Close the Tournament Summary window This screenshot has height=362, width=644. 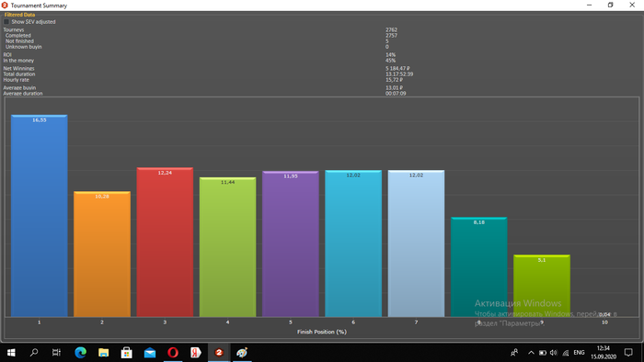pos(632,5)
